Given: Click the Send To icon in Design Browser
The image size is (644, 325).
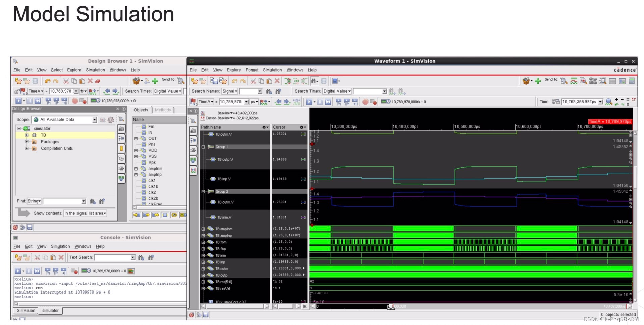Looking at the screenshot, I should coord(181,81).
